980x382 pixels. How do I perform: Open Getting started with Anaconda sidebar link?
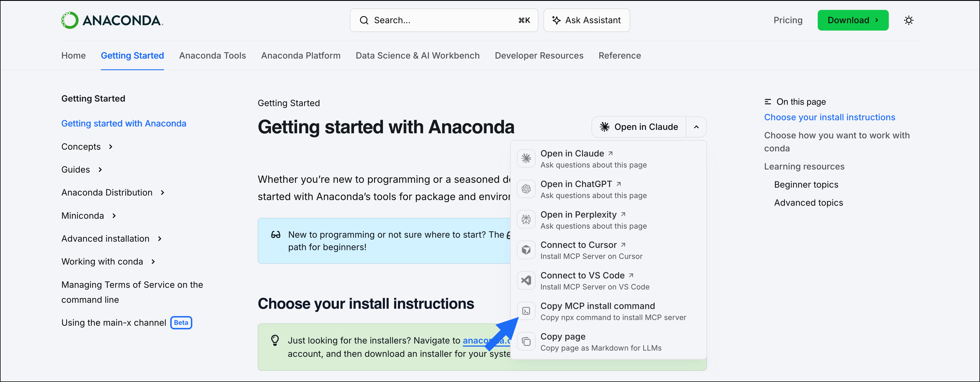[x=124, y=124]
